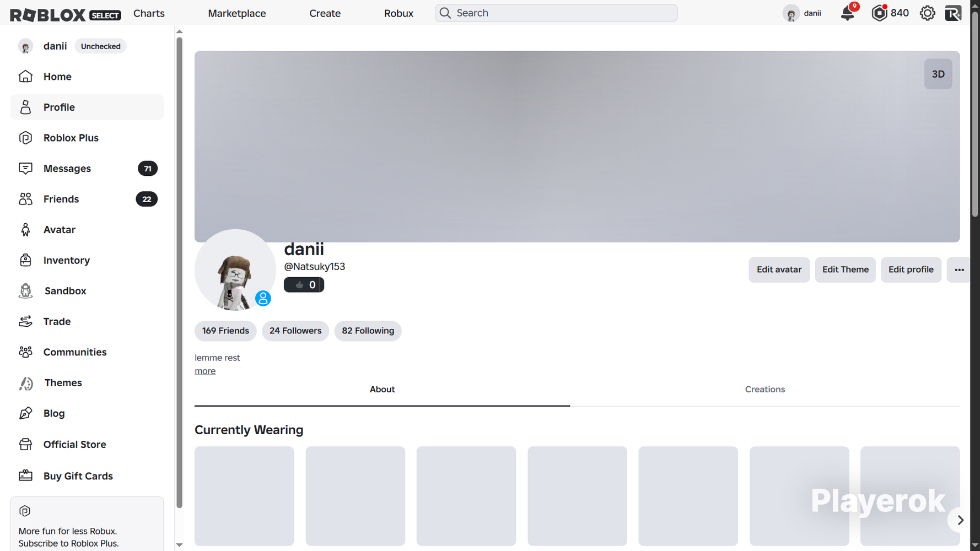The image size is (980, 551).
Task: Click the Friends 22 count badge
Action: (x=147, y=199)
